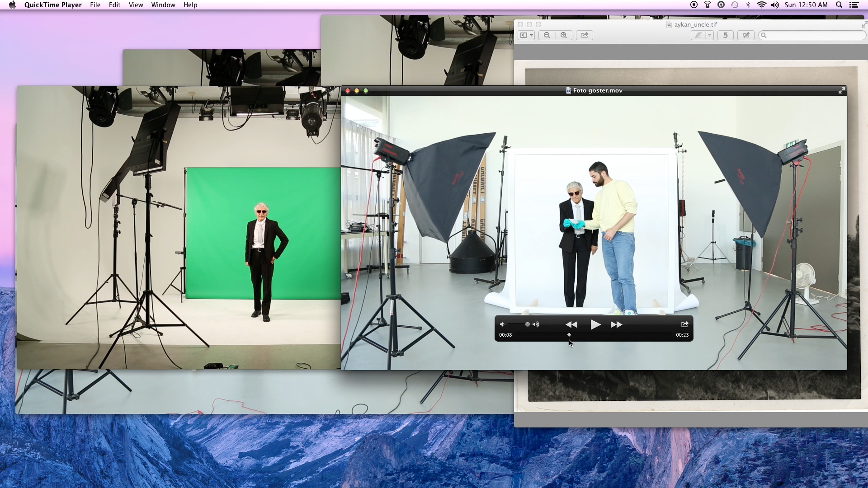Close the aykan_uncle.tif Preview window
Viewport: 868px width, 488px height.
pyautogui.click(x=520, y=24)
